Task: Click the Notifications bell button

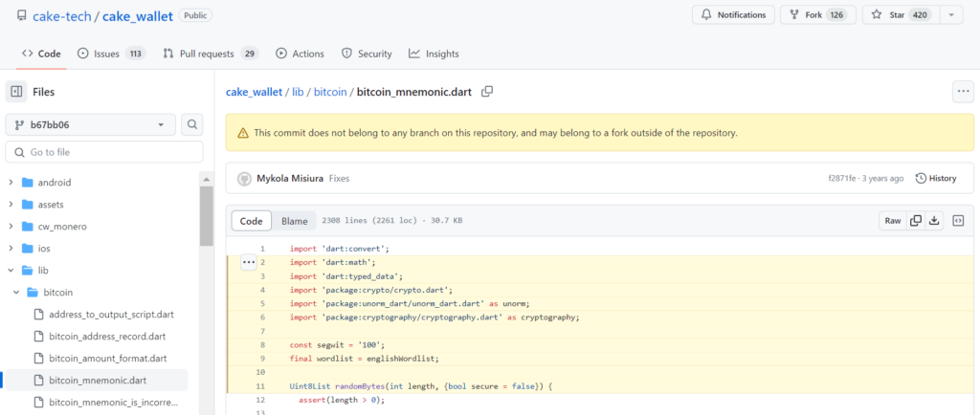Action: pyautogui.click(x=733, y=15)
